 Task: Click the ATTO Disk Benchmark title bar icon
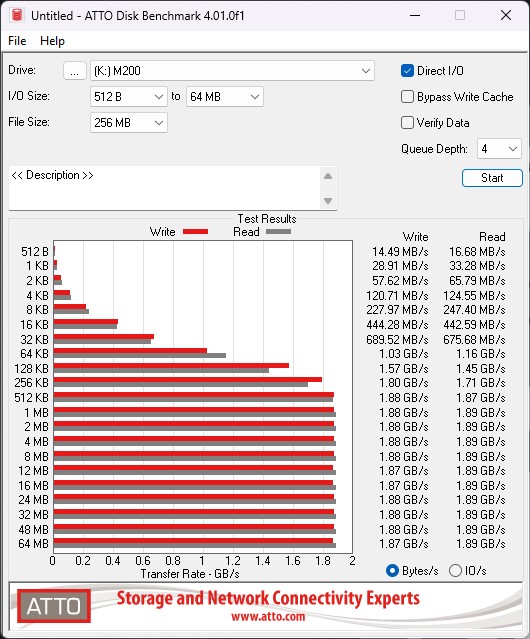click(x=17, y=15)
